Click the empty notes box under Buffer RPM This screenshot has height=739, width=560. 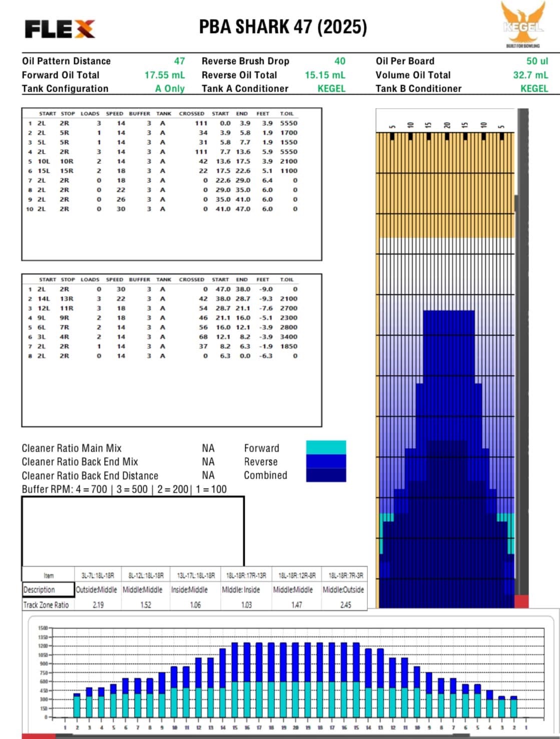pyautogui.click(x=133, y=531)
